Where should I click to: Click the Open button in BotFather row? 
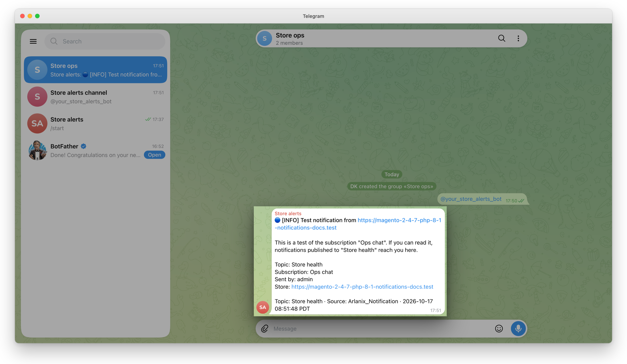click(155, 155)
